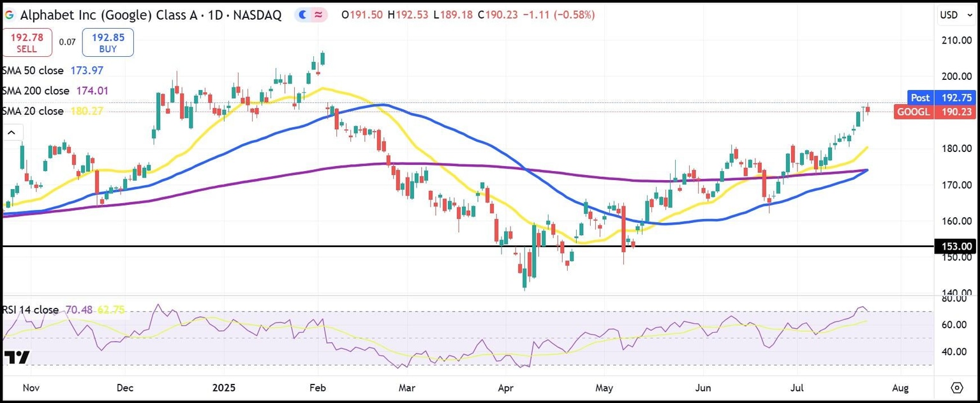Click the Google logo beside the symbol name
The image size is (980, 403).
click(9, 15)
